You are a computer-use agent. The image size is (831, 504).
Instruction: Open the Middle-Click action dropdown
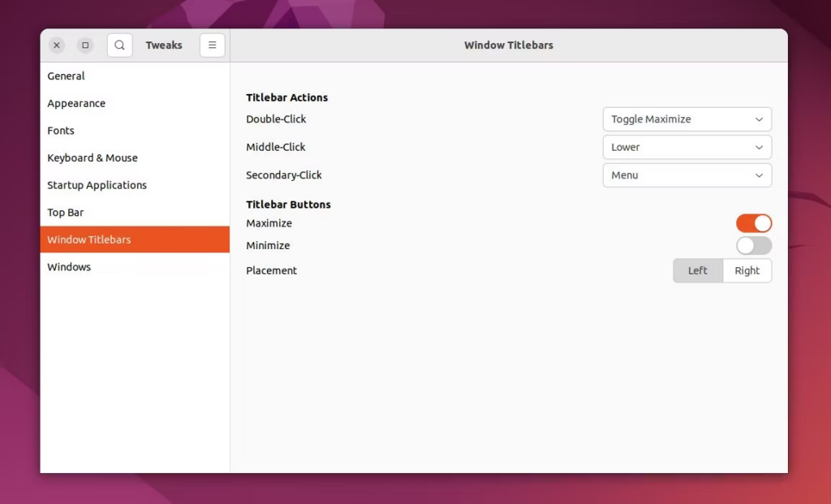coord(687,148)
